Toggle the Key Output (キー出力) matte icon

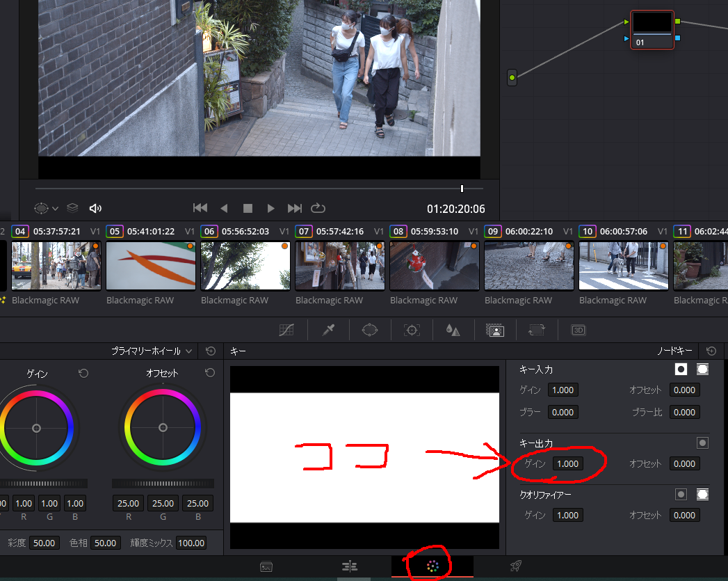[702, 443]
